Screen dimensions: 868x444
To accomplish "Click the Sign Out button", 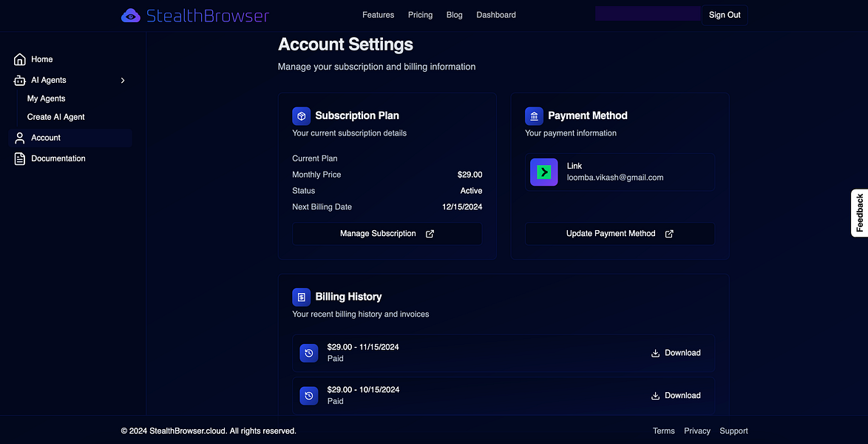I will 724,14.
